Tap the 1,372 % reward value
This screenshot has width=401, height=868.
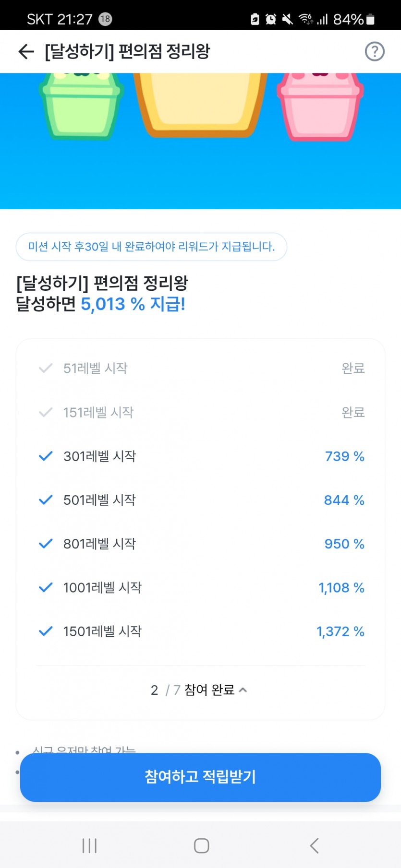tap(340, 631)
